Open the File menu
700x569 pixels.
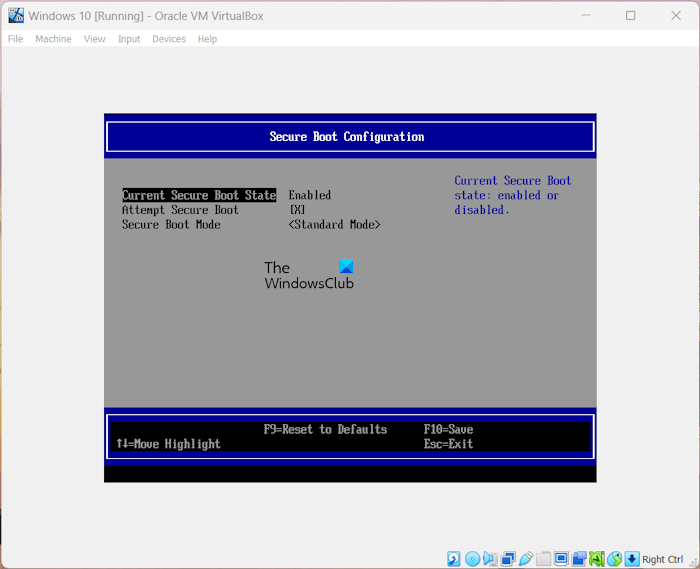click(15, 39)
